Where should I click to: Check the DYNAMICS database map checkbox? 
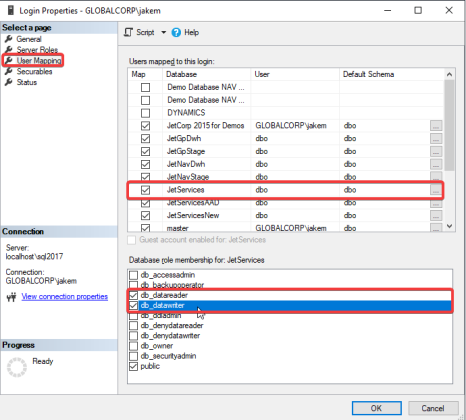[x=145, y=113]
